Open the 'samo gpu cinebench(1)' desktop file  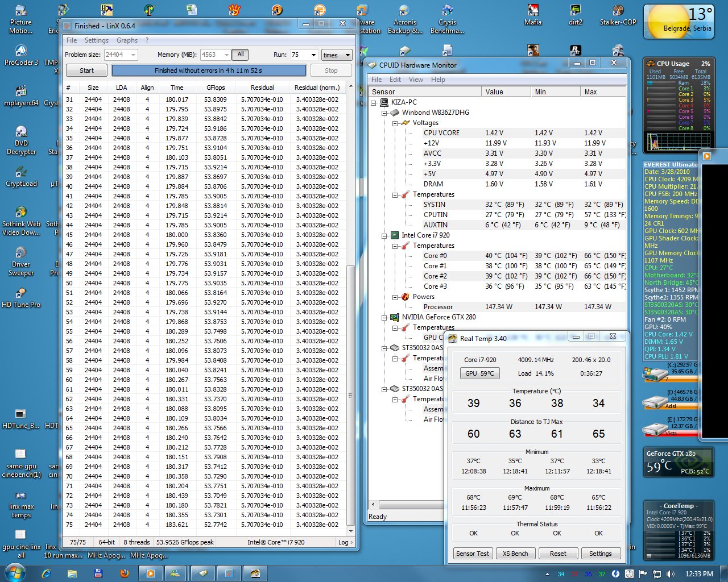[21, 463]
